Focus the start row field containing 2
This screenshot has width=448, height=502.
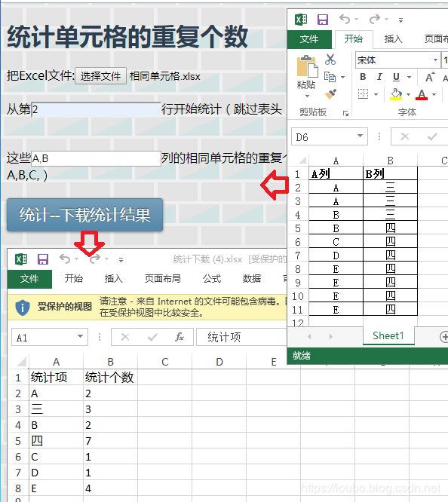pos(96,109)
